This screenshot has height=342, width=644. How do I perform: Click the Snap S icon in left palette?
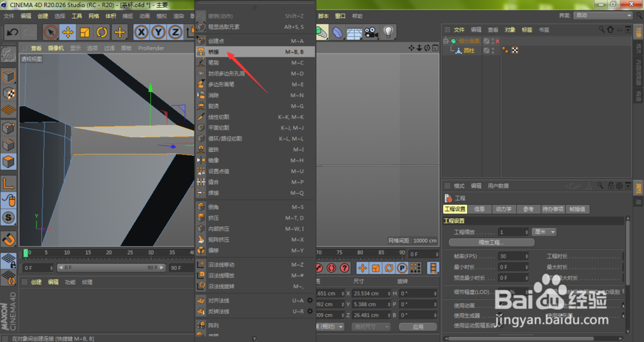pos(8,218)
